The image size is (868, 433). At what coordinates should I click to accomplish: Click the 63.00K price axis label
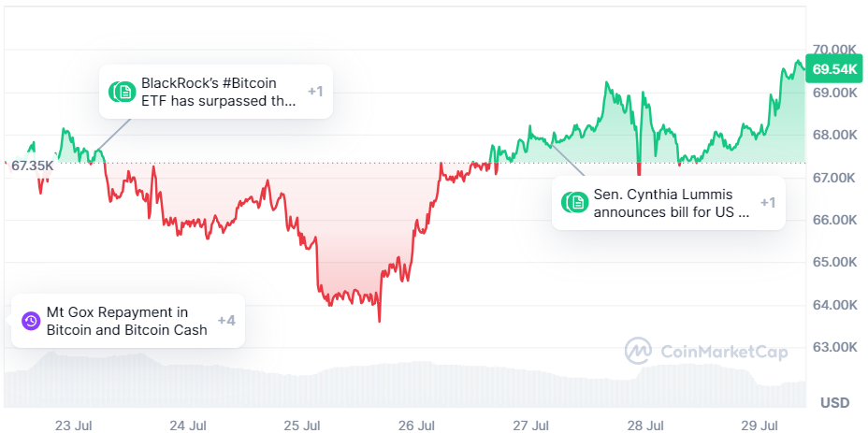coord(834,347)
